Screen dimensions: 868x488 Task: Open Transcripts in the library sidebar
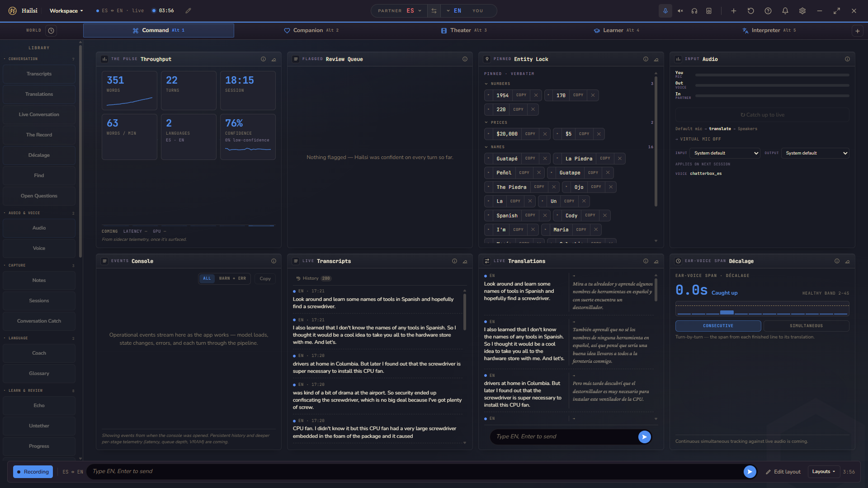39,74
